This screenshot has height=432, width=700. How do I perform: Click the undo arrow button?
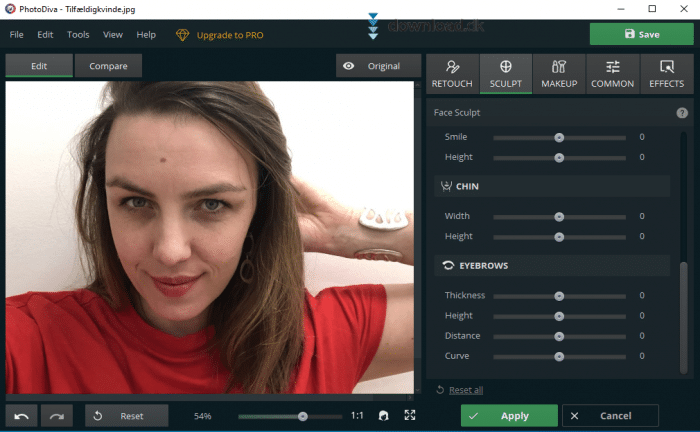pyautogui.click(x=22, y=416)
